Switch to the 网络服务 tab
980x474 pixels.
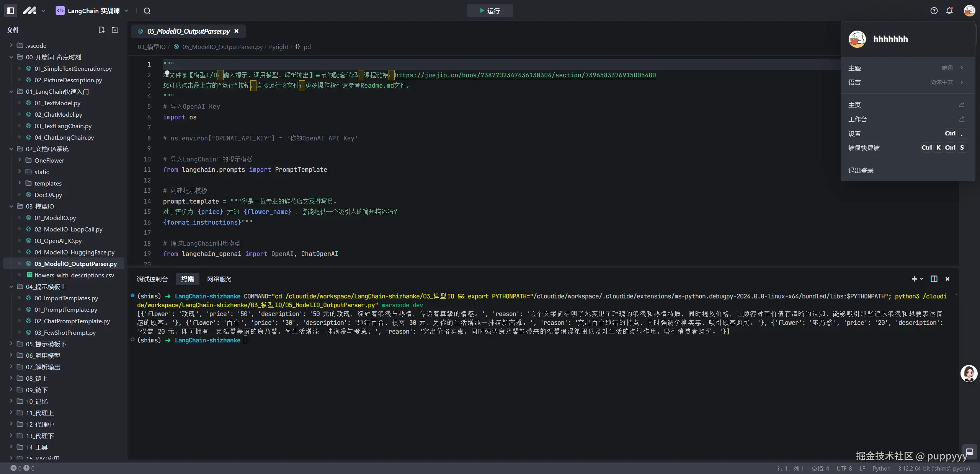[x=219, y=279]
